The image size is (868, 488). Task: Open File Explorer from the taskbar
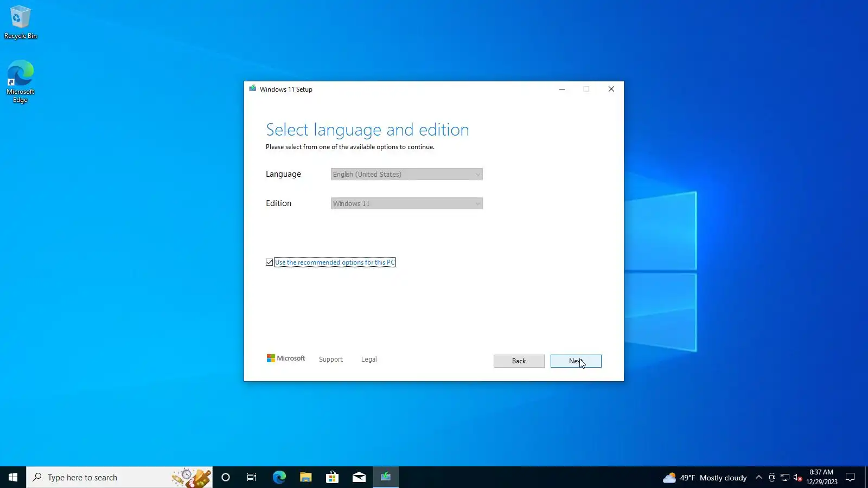[x=305, y=477]
